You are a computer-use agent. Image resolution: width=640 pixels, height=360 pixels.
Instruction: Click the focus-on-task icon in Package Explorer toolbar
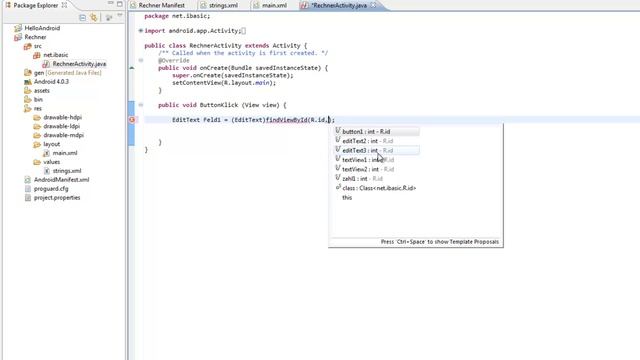(109, 18)
